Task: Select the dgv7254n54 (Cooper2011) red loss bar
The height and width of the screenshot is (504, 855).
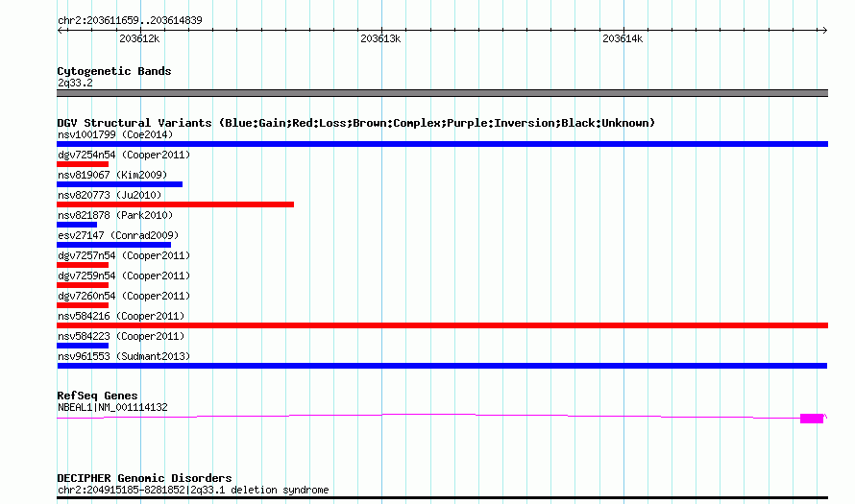Action: pyautogui.click(x=83, y=164)
